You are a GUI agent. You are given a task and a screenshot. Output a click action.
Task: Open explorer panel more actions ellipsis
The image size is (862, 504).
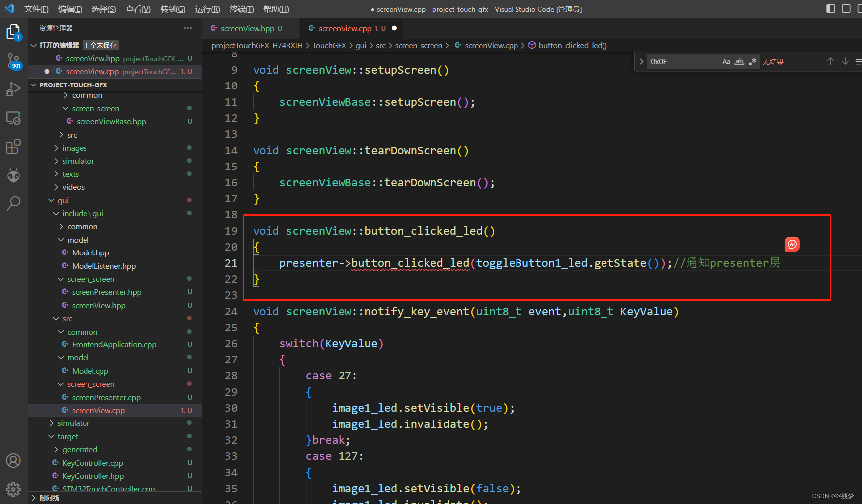pos(188,28)
